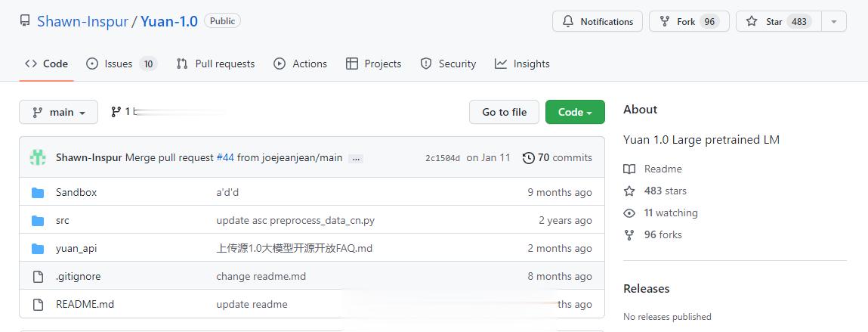Screen dimensions: 868x332
Task: Open the 'a'd'd' commit message
Action: coord(227,192)
